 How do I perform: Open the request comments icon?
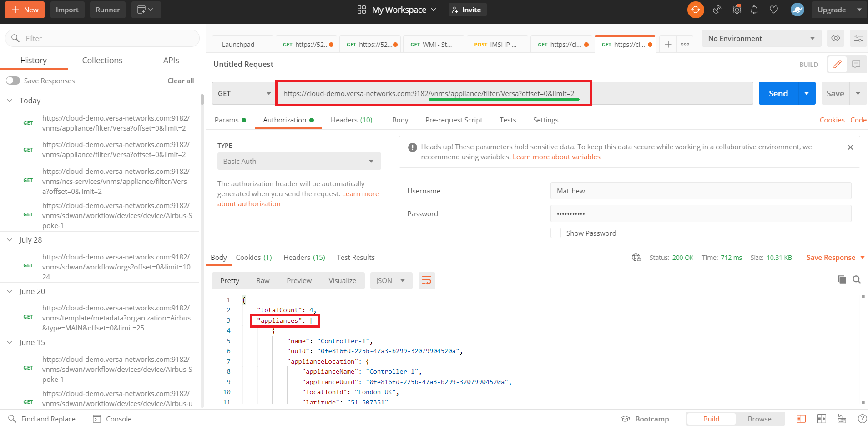pyautogui.click(x=856, y=64)
